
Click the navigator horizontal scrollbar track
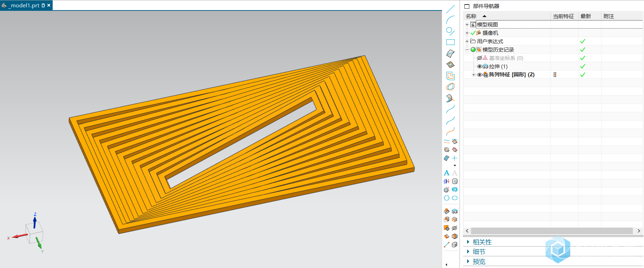pyautogui.click(x=552, y=231)
